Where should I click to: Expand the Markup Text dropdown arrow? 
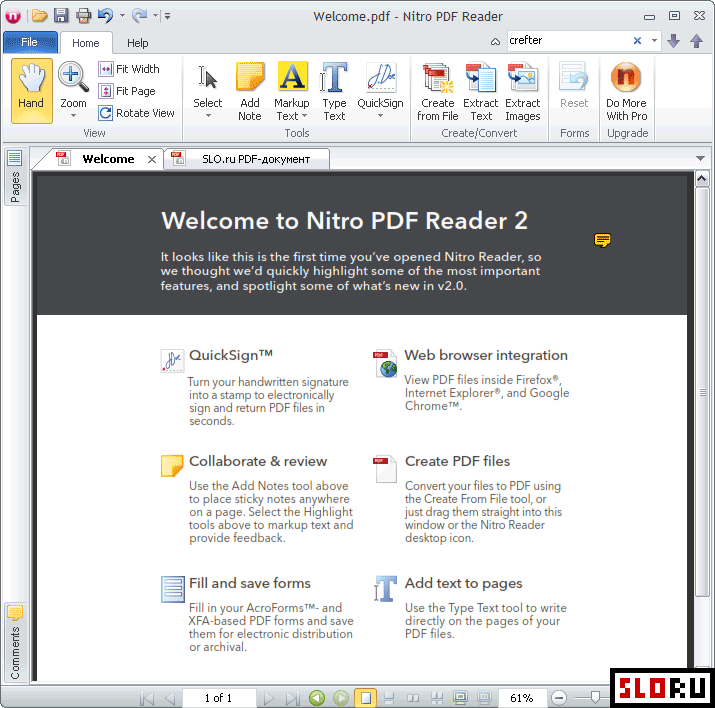pos(305,116)
